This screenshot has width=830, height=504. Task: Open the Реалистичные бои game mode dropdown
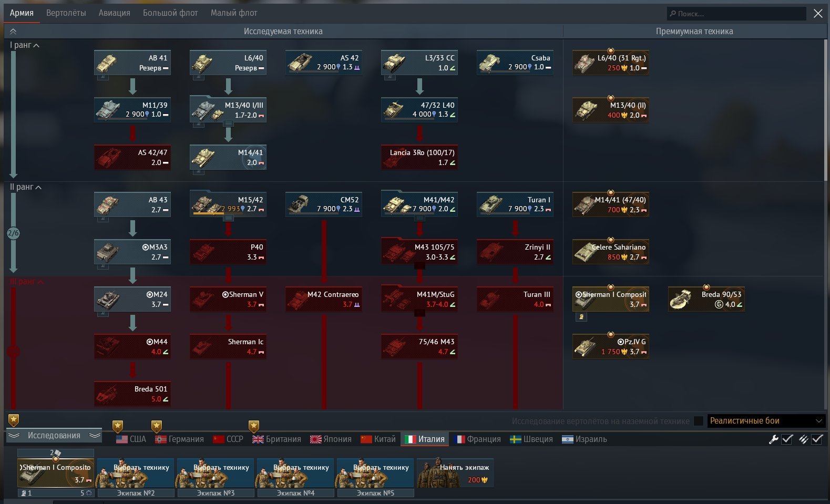[x=766, y=421]
